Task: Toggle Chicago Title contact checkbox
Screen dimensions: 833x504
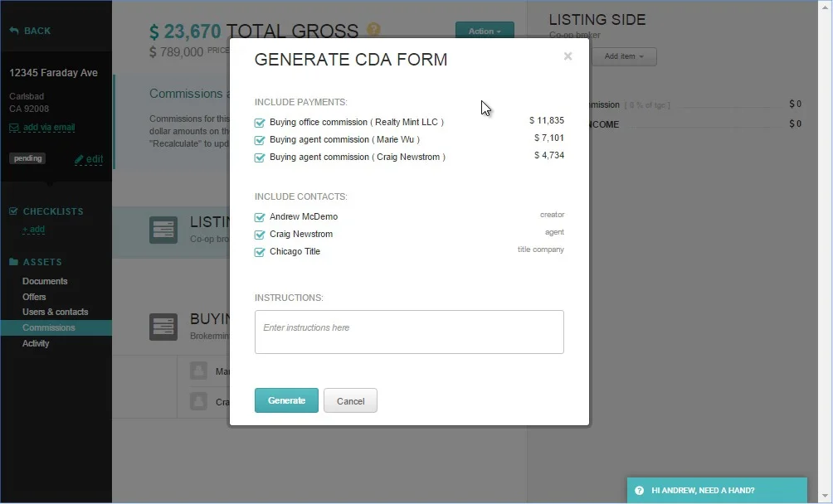Action: 259,252
